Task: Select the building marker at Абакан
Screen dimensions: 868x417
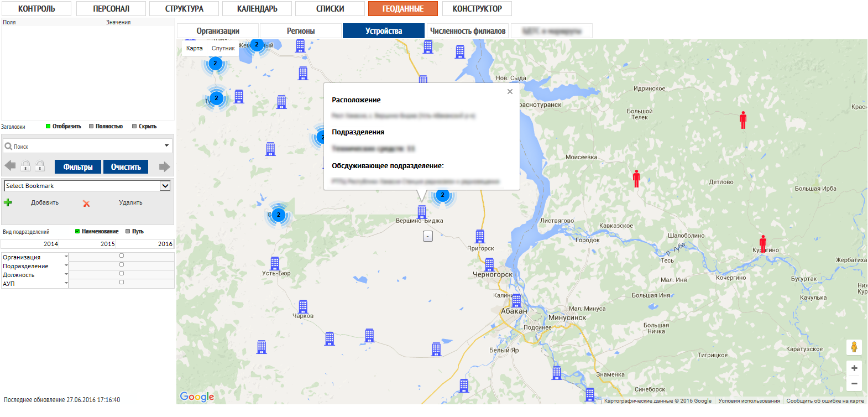Action: point(516,300)
